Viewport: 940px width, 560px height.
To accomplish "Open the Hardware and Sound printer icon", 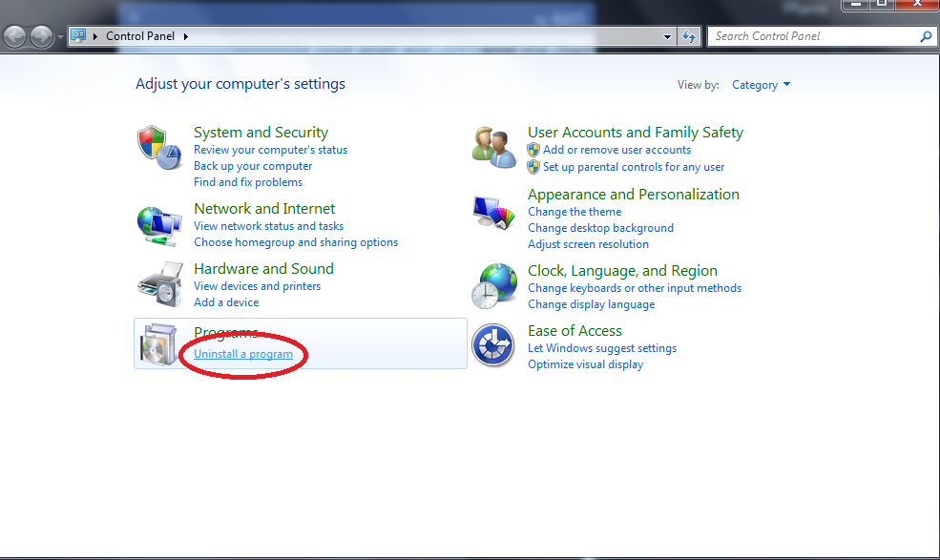I will pyautogui.click(x=160, y=284).
